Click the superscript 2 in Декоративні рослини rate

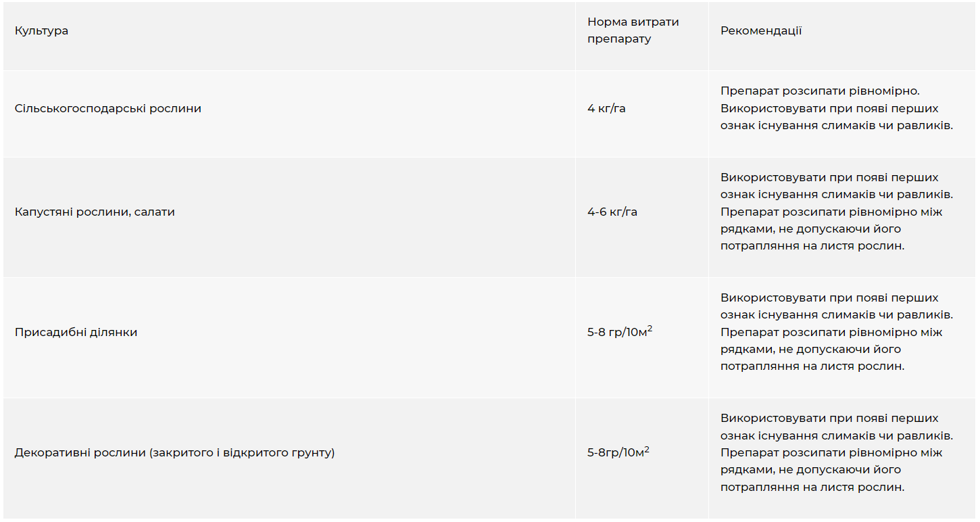[x=647, y=449]
